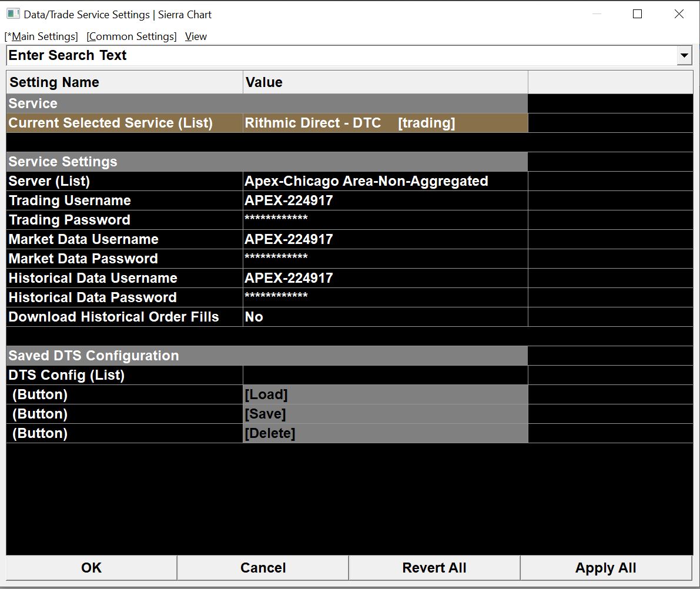The width and height of the screenshot is (700, 589).
Task: Click the Service section header
Action: (x=267, y=103)
